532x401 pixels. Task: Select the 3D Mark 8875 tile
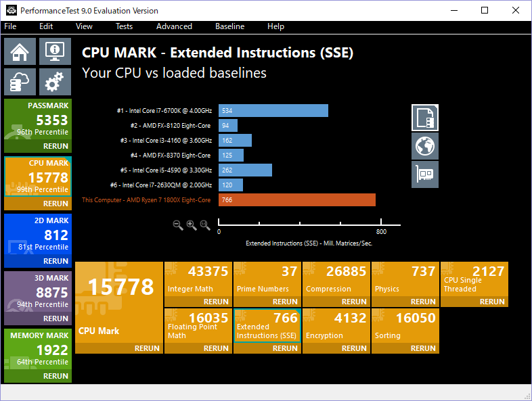coord(38,292)
